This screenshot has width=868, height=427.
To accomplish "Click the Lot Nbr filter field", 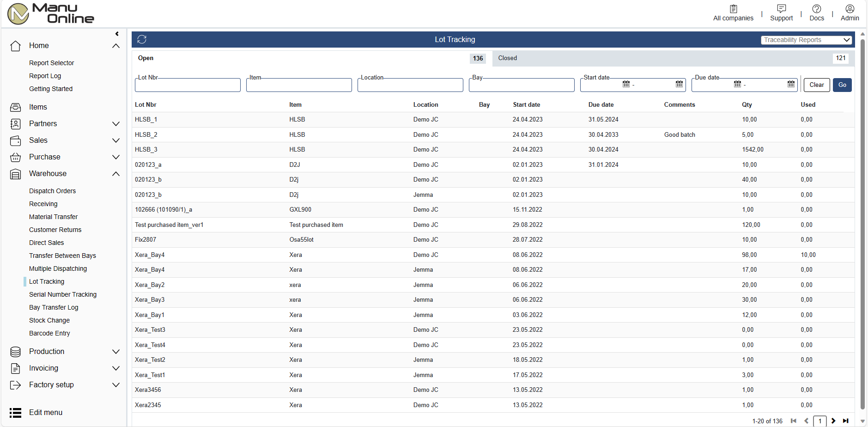I will [x=188, y=85].
